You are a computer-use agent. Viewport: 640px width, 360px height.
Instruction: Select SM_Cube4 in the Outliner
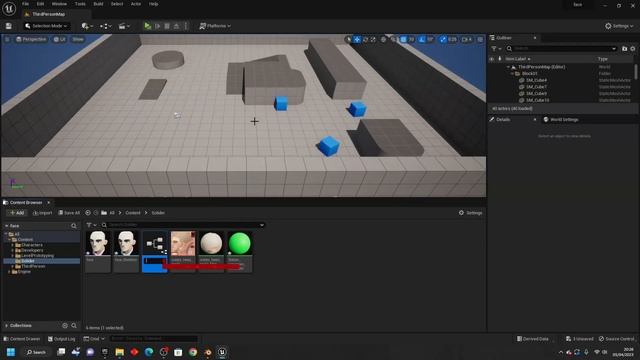tap(536, 80)
